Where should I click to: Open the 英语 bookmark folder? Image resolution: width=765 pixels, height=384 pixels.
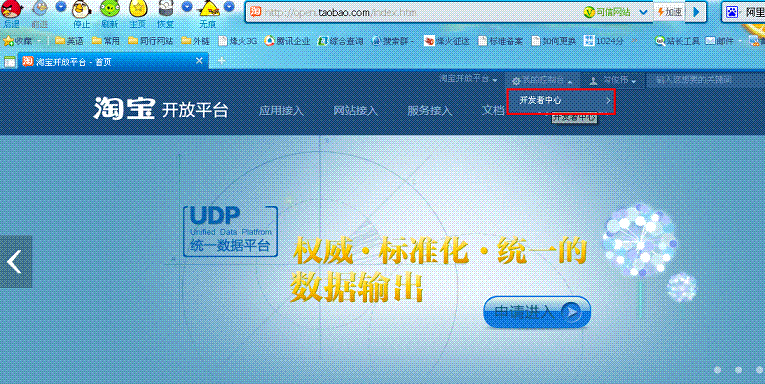[69, 41]
